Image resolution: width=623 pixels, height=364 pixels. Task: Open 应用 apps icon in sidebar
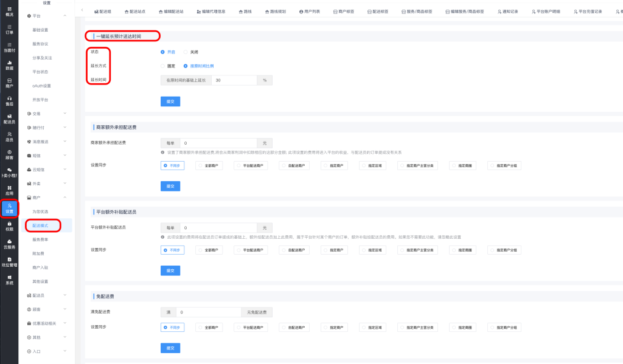pyautogui.click(x=9, y=190)
